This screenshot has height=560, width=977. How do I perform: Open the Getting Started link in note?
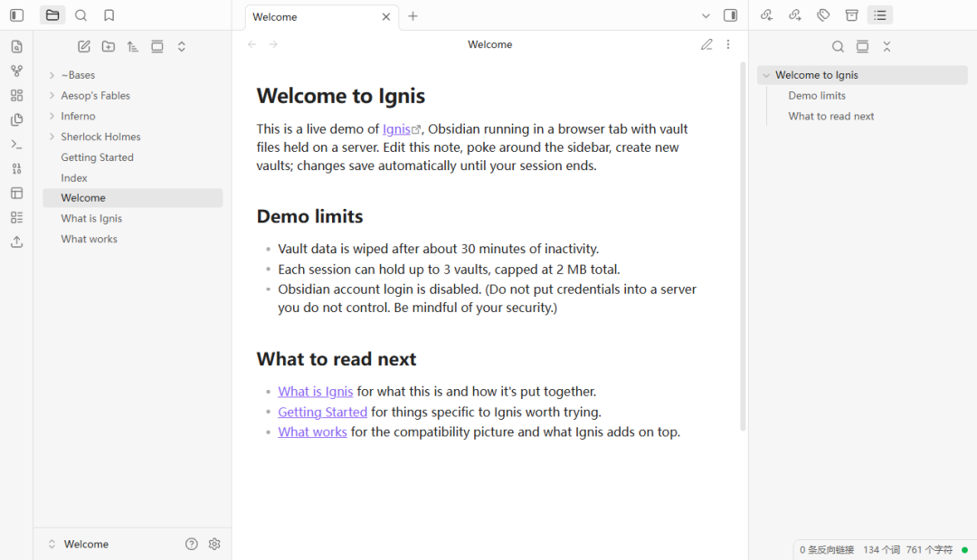pos(323,412)
